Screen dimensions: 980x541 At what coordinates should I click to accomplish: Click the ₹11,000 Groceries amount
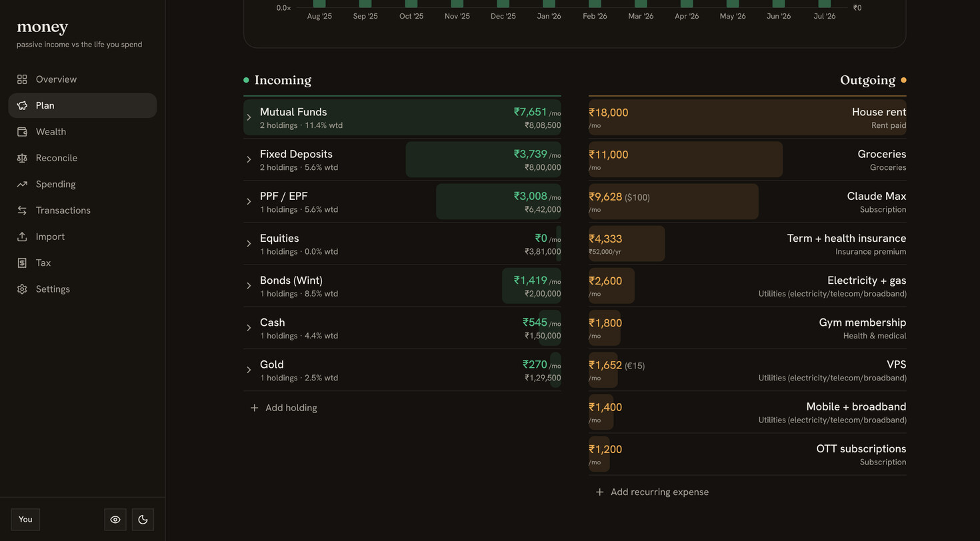coord(609,155)
